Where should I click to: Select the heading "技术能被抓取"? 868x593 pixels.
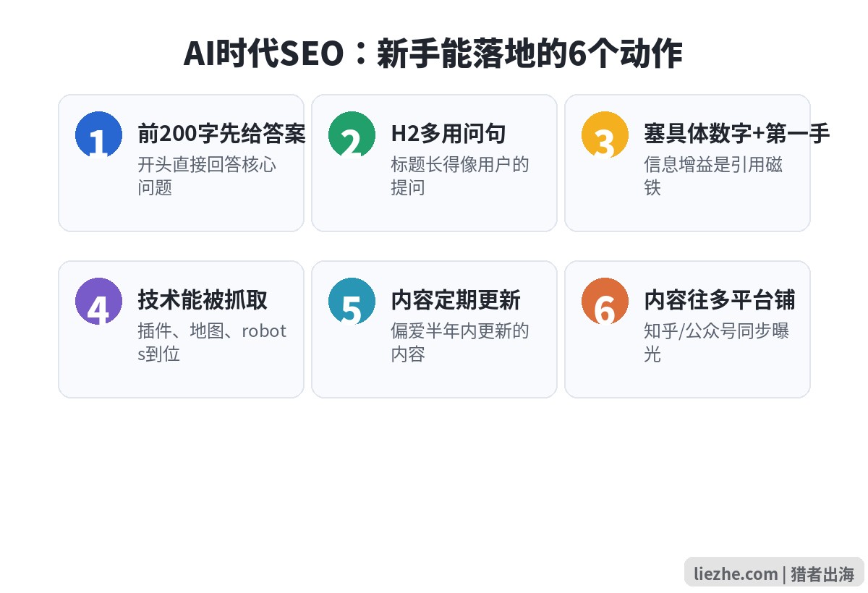coord(203,300)
